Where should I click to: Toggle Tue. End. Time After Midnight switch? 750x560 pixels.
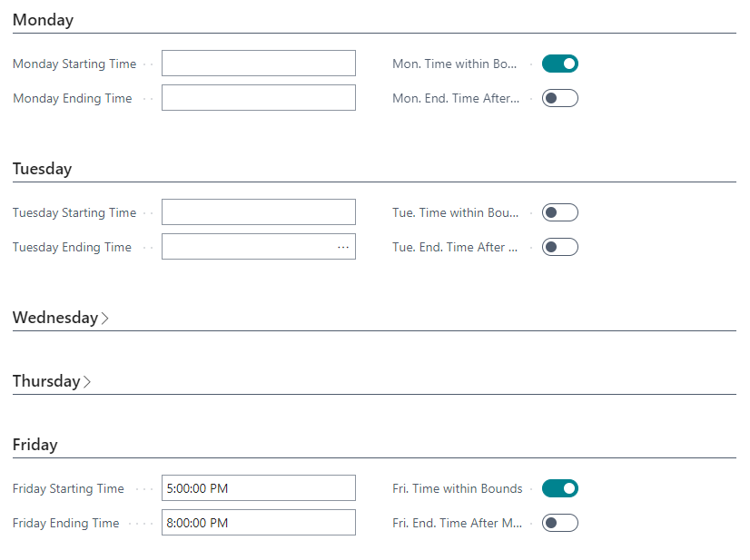point(559,247)
